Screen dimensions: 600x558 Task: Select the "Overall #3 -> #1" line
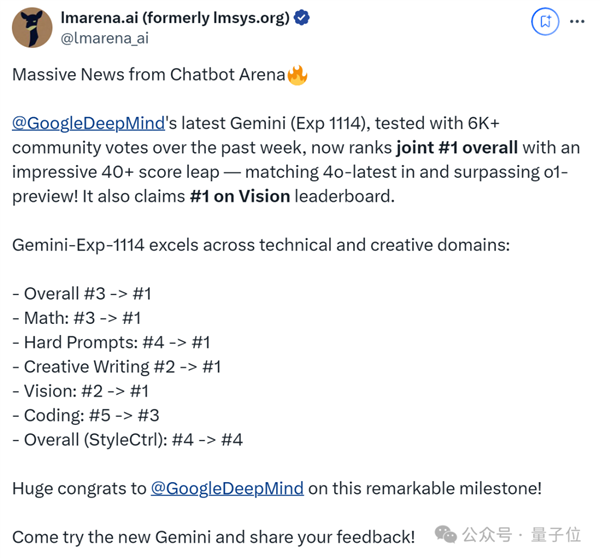point(82,294)
